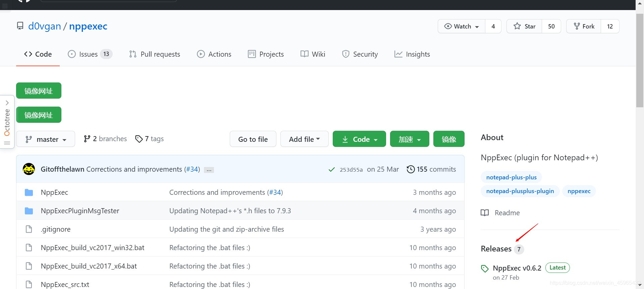This screenshot has width=644, height=289.
Task: Click the .gitignore file icon
Action: pyautogui.click(x=29, y=229)
